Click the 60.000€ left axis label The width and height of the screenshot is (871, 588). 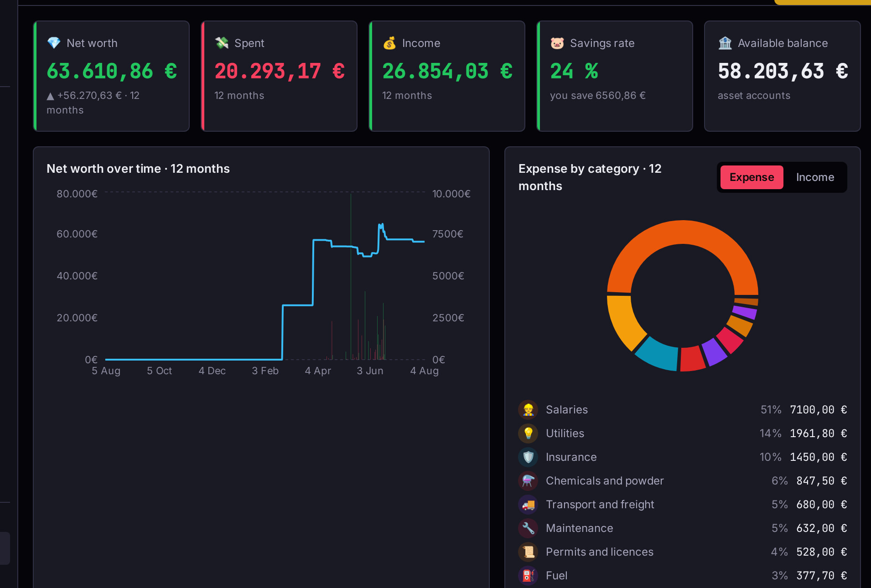click(77, 234)
